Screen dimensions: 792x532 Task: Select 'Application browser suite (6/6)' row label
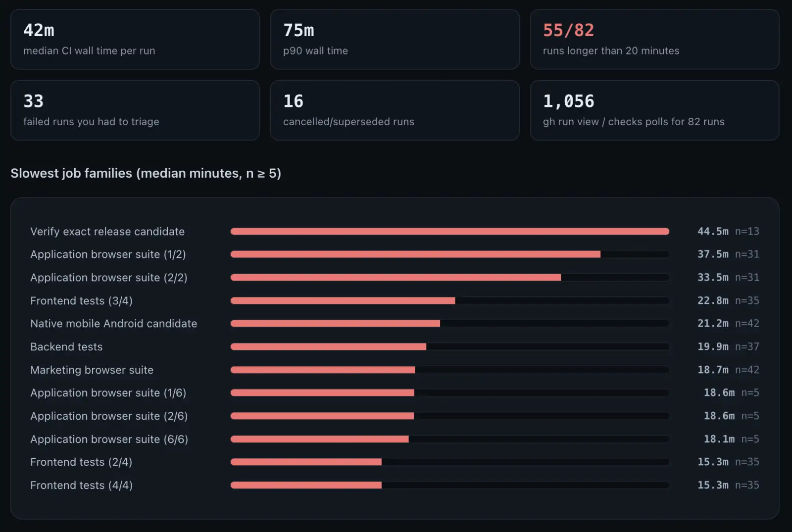pos(109,439)
